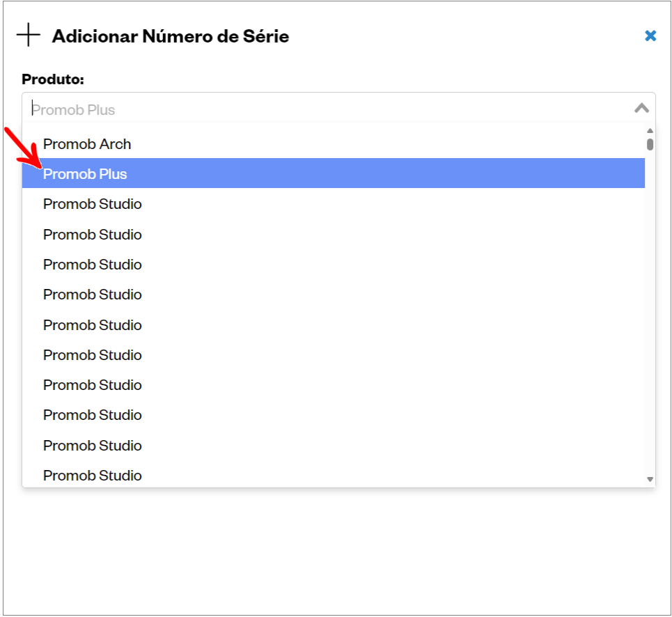This screenshot has height=617, width=672.
Task: Close the Adicionar Número de Série dialog
Action: (650, 36)
